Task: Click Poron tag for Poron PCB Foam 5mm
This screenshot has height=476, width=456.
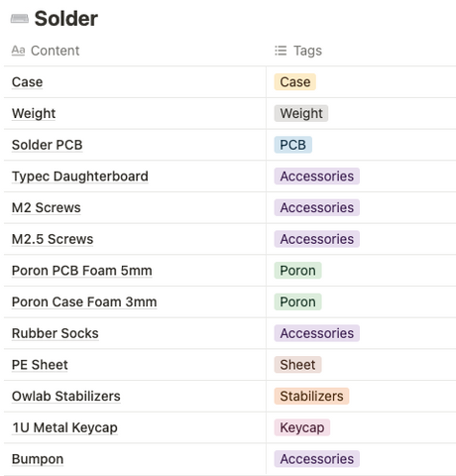Action: click(x=297, y=271)
